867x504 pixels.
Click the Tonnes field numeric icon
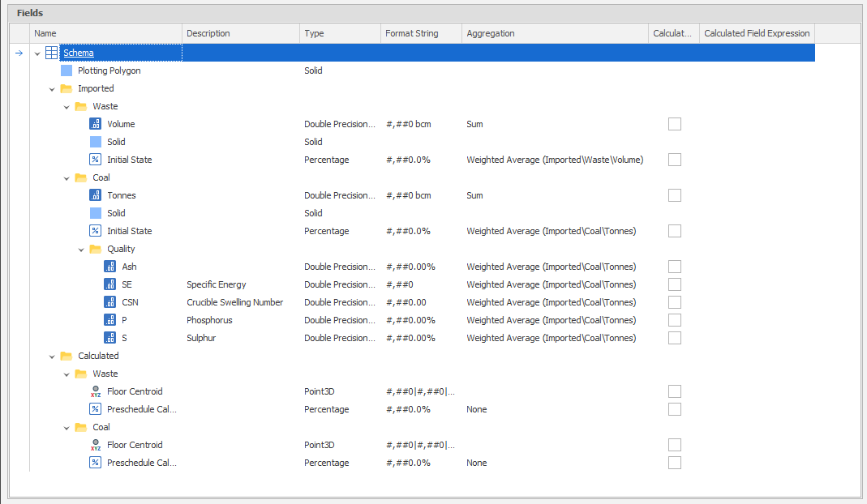click(96, 195)
